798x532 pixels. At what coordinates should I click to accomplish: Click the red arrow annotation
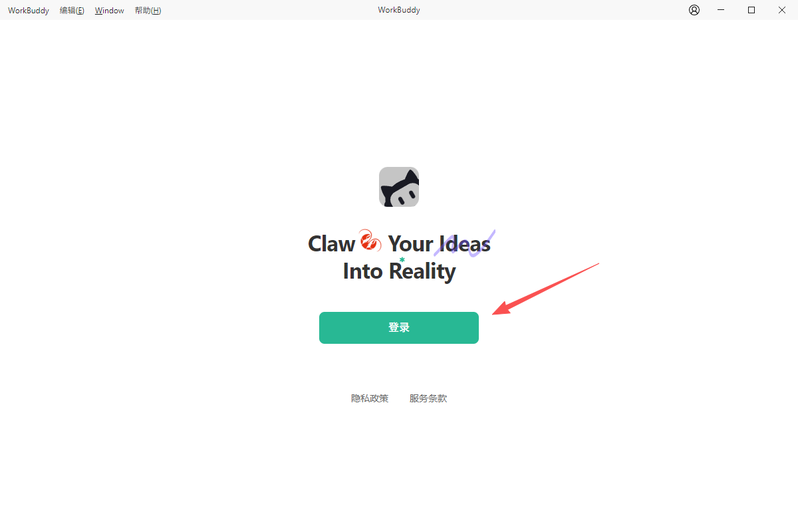click(546, 289)
